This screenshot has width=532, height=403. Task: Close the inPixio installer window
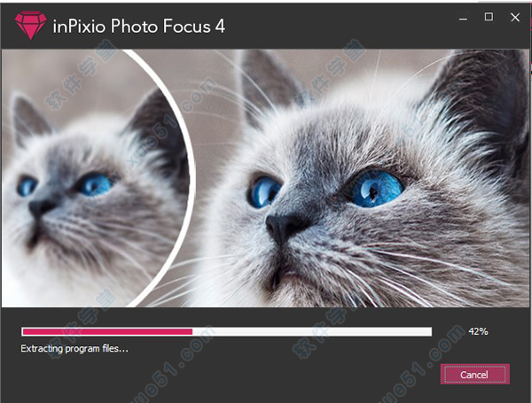point(515,18)
